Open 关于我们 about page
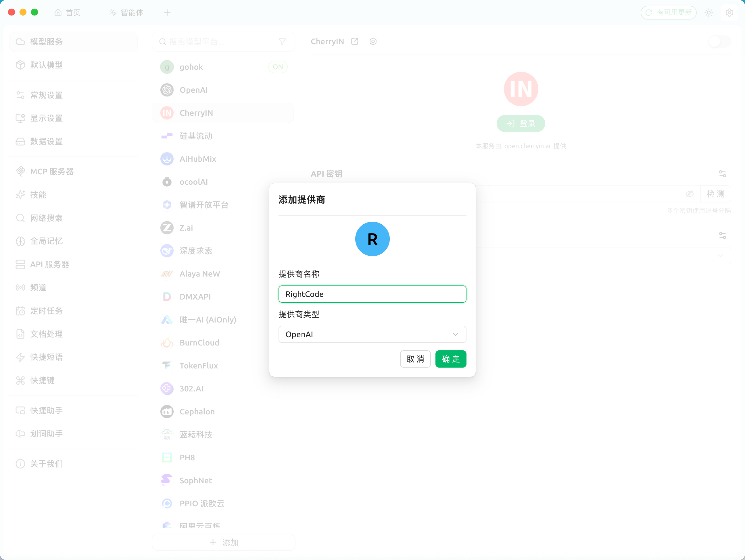This screenshot has width=745, height=560. (73, 464)
